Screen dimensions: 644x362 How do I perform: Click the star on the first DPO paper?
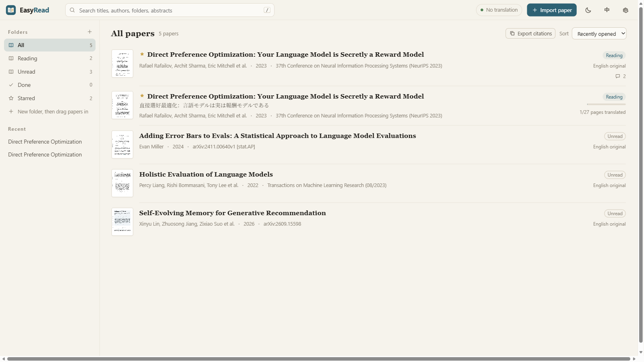[142, 54]
